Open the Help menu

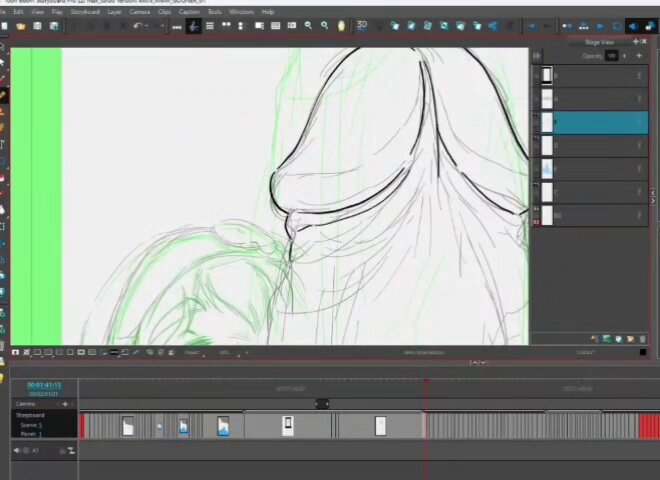click(x=268, y=12)
